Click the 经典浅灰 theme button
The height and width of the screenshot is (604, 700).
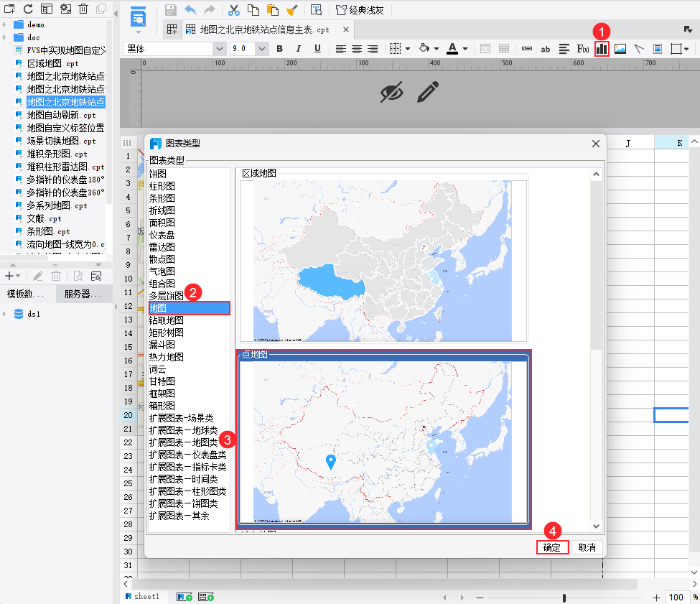click(360, 10)
